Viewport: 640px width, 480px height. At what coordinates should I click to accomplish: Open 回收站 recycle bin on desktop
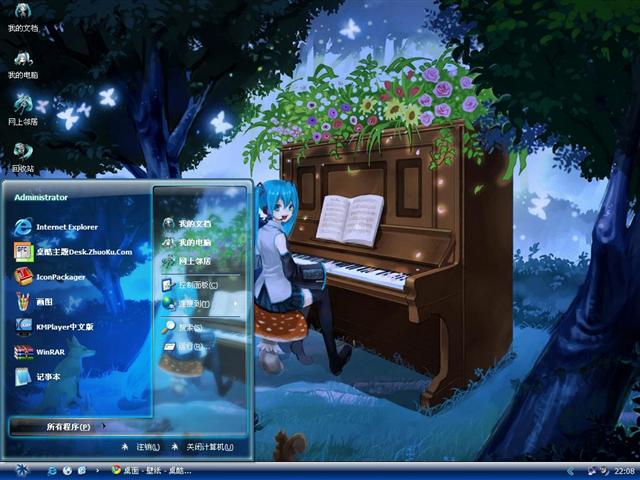[23, 157]
